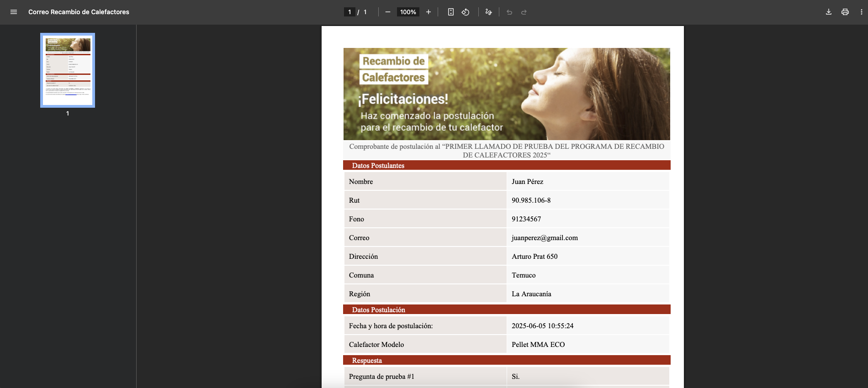The image size is (868, 388).
Task: Click the Pregunta de prueba #1 label
Action: [381, 377]
